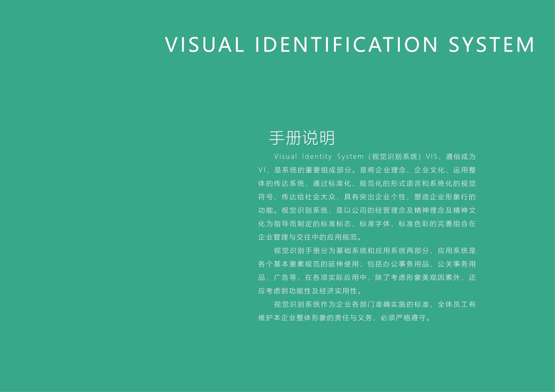Image resolution: width=555 pixels, height=392 pixels.
Task: Click the line starting "Visual Identity System（视觉识别系统）"
Action: pos(375,157)
